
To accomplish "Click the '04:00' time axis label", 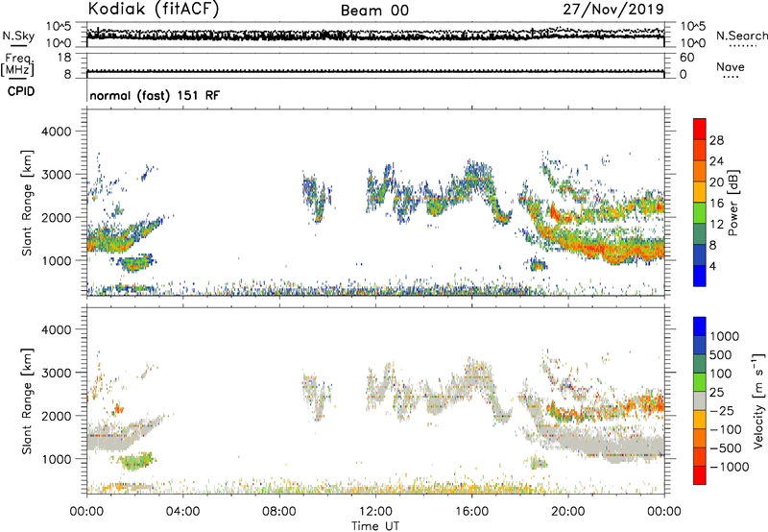I will (x=182, y=512).
